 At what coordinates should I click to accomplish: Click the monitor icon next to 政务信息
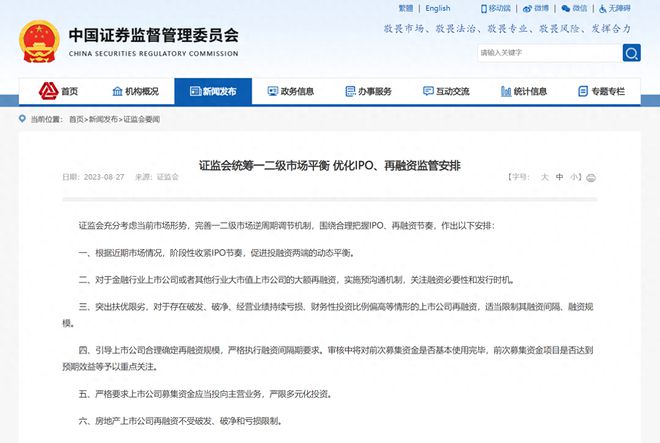(x=273, y=91)
